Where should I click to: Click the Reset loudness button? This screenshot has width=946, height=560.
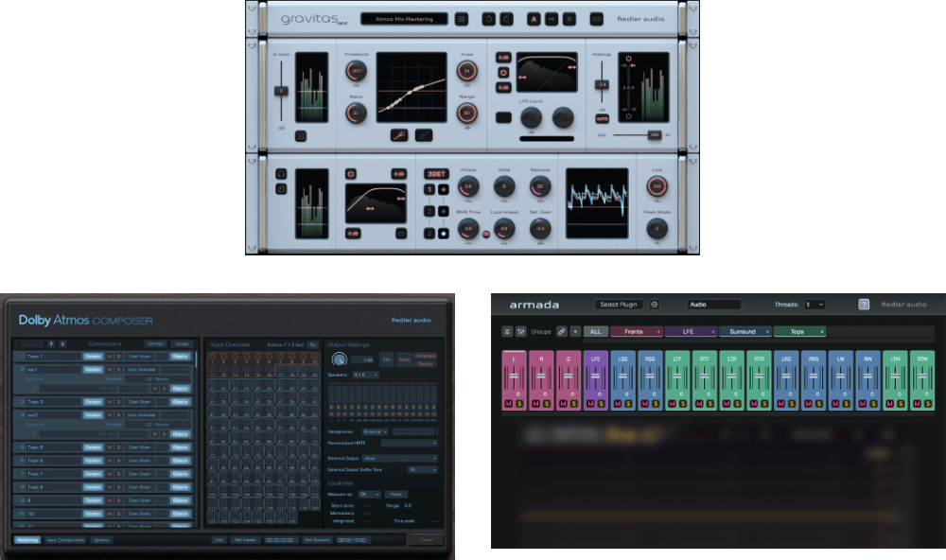coord(395,494)
